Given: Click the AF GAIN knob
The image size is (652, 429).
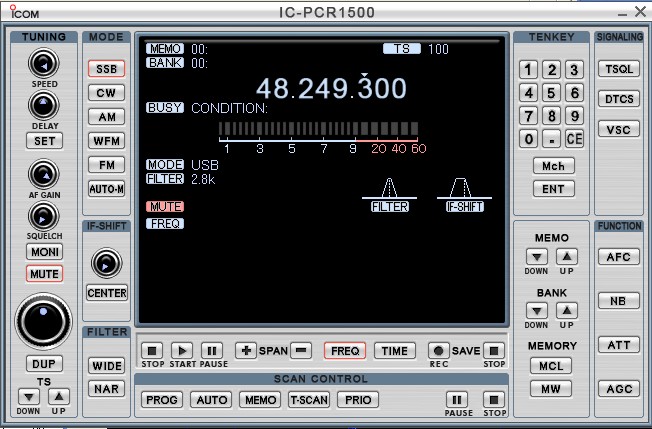Looking at the screenshot, I should tap(44, 174).
